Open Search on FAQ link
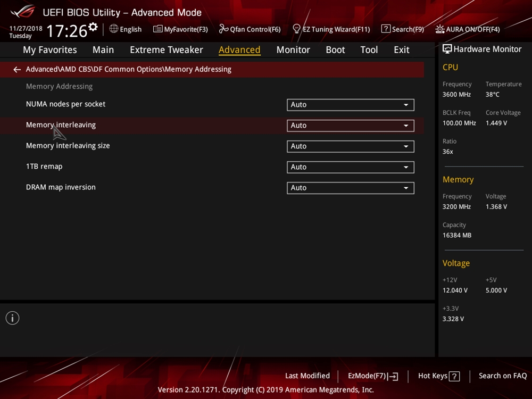The width and height of the screenshot is (532, 399). [503, 376]
